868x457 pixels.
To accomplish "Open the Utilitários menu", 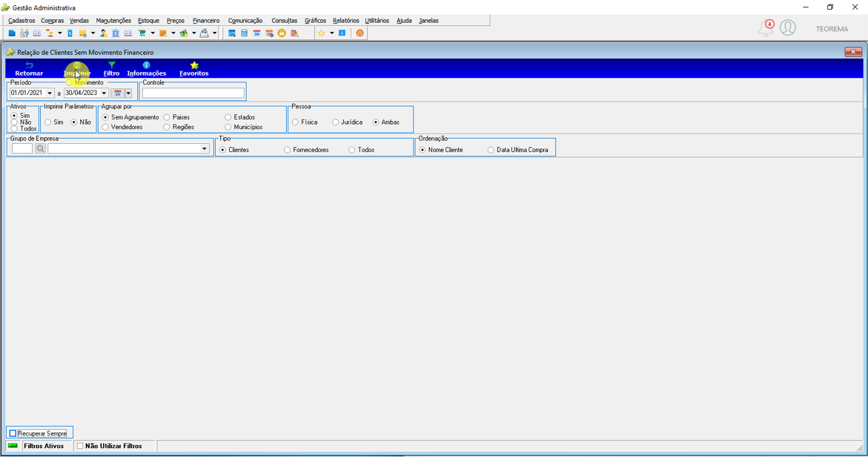I will [x=377, y=21].
